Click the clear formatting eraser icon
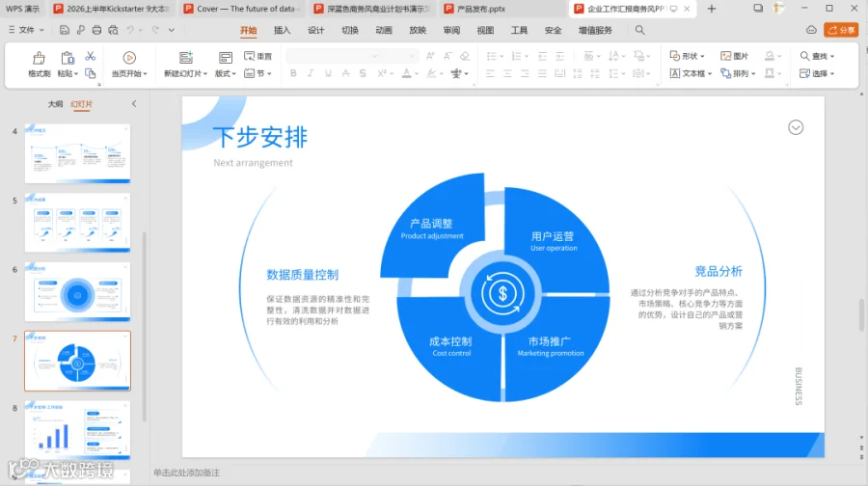This screenshot has width=868, height=486. click(x=465, y=56)
